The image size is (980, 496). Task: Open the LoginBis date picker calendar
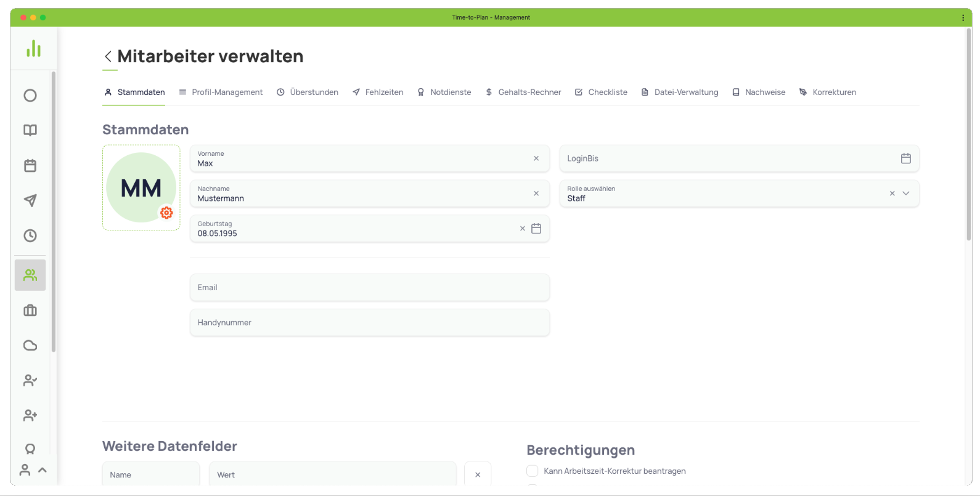coord(905,158)
